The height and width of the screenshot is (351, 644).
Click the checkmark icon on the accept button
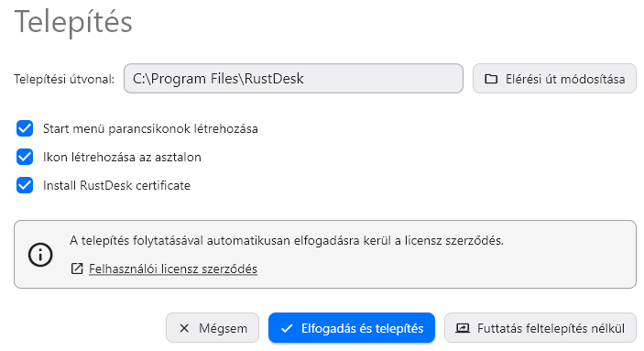pyautogui.click(x=287, y=328)
